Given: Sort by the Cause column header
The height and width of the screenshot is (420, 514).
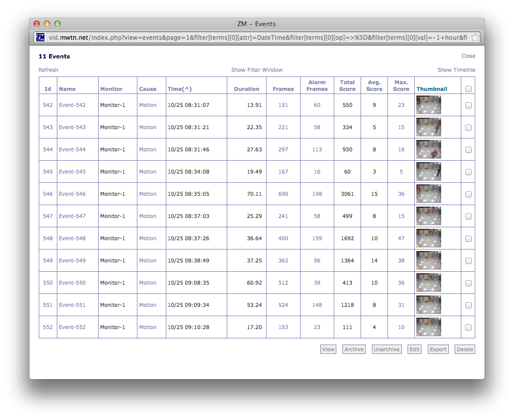Looking at the screenshot, I should (x=148, y=89).
